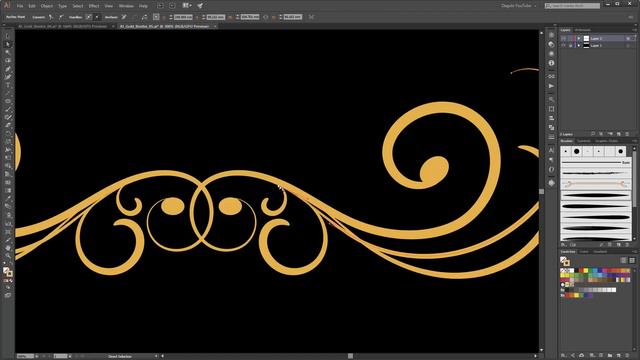The width and height of the screenshot is (640, 360).
Task: Open the Actions panel play icon in the dock
Action: 551,86
